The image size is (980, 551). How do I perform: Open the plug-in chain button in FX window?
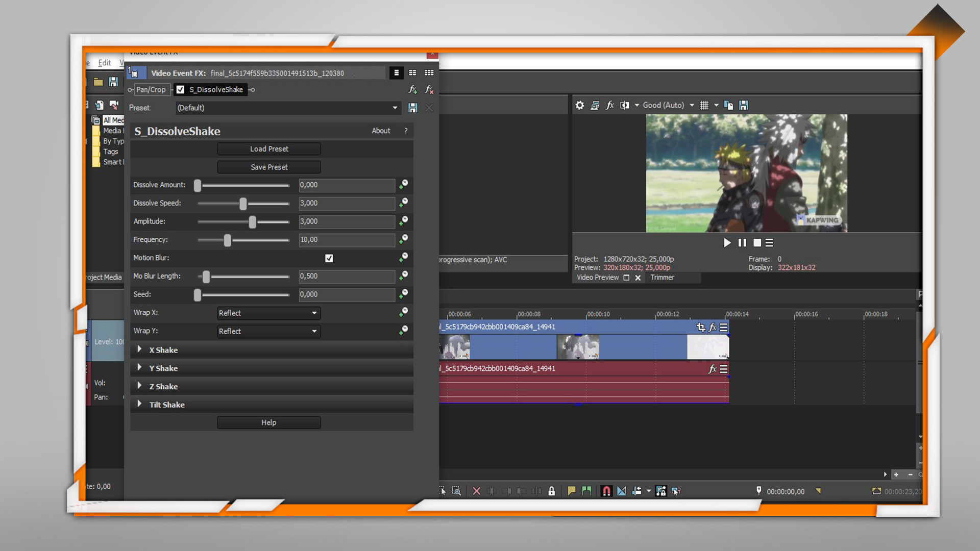413,89
